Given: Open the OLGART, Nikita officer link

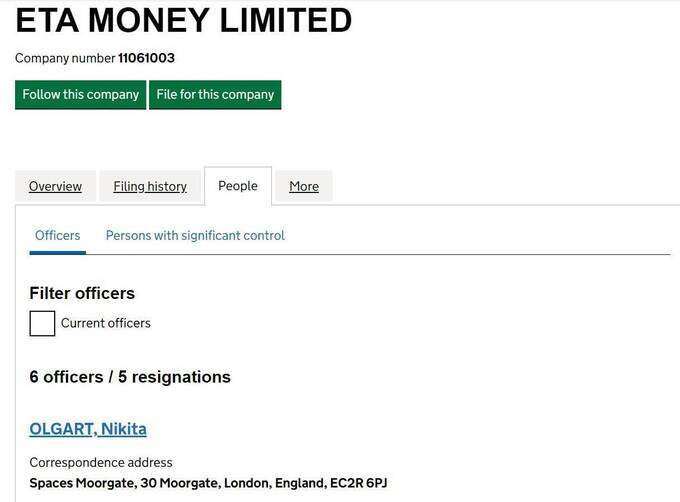Looking at the screenshot, I should 88,429.
